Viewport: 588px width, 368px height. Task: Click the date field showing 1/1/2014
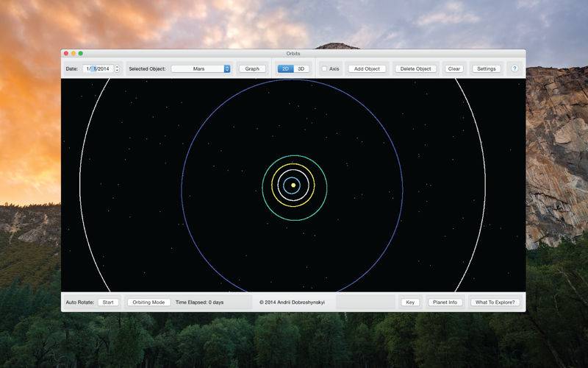98,68
